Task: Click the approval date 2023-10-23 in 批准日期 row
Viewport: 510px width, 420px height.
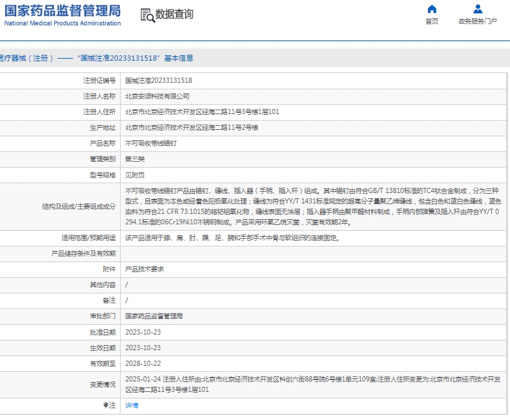Action: 143,332
